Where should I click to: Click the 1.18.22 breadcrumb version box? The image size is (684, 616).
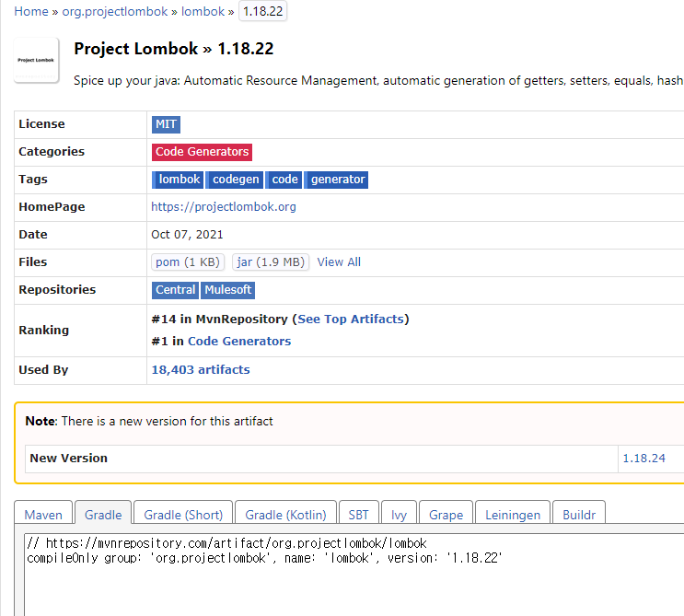click(262, 11)
